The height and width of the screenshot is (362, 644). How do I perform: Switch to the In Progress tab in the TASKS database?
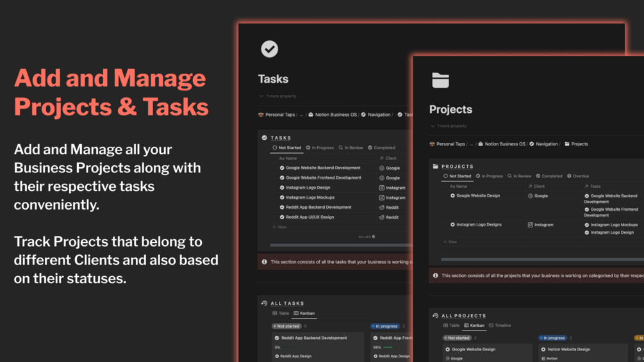(320, 148)
